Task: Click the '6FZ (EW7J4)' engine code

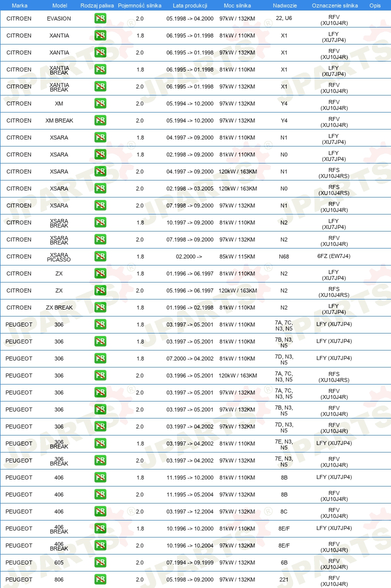Action: coord(333,256)
